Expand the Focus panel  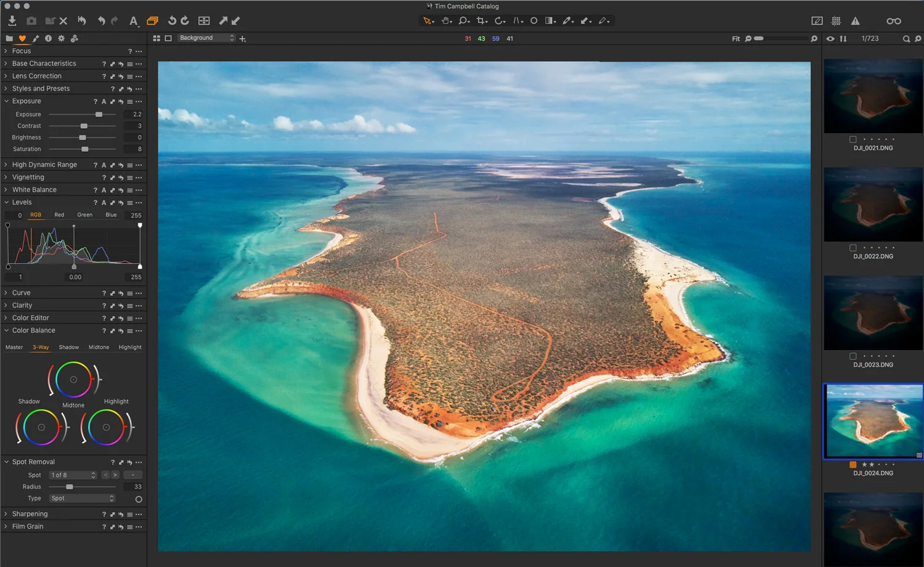point(6,51)
